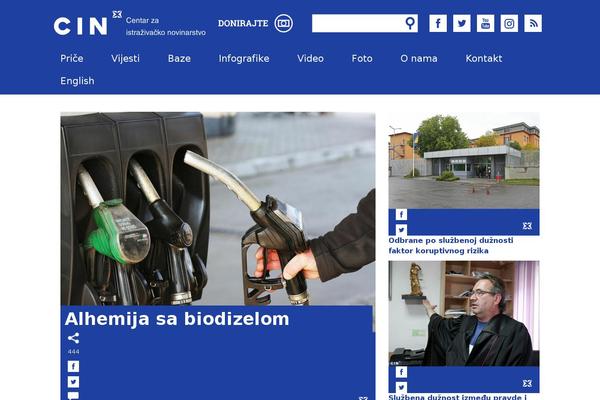
Task: Open the court building article thumbnail
Action: point(464,160)
